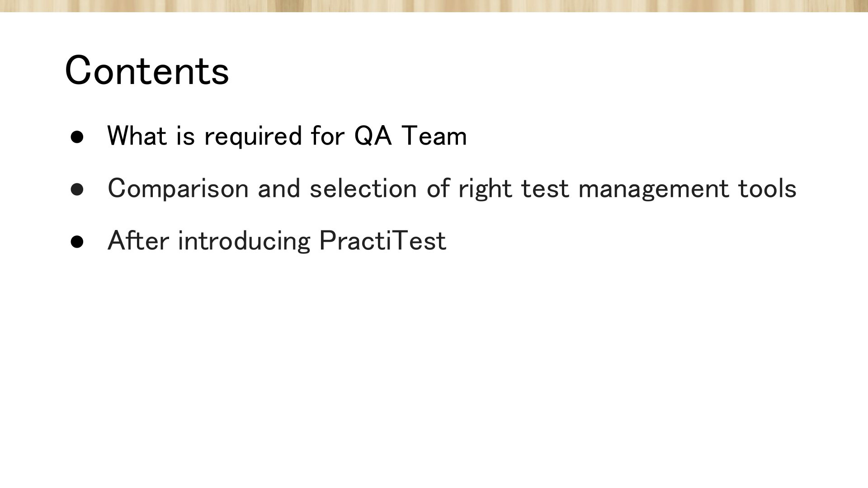The width and height of the screenshot is (868, 488).
Task: Click the word right in second bullet
Action: tap(485, 189)
